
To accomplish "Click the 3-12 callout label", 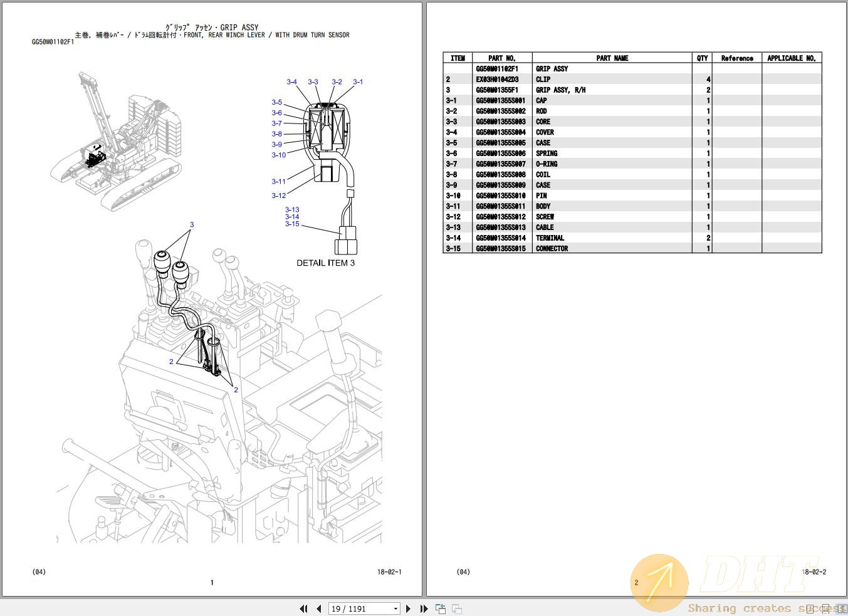I will 278,196.
